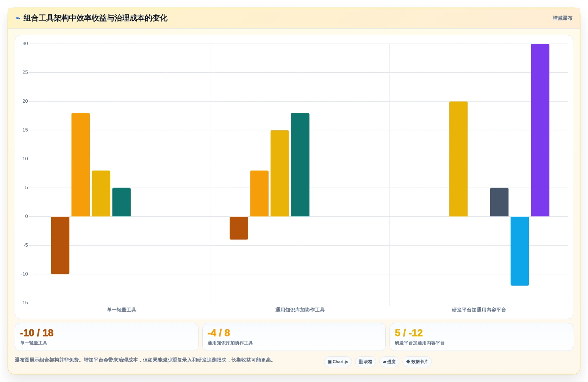The image size is (588, 382).
Task: Click the y-axis tick label 0
Action: click(x=27, y=216)
